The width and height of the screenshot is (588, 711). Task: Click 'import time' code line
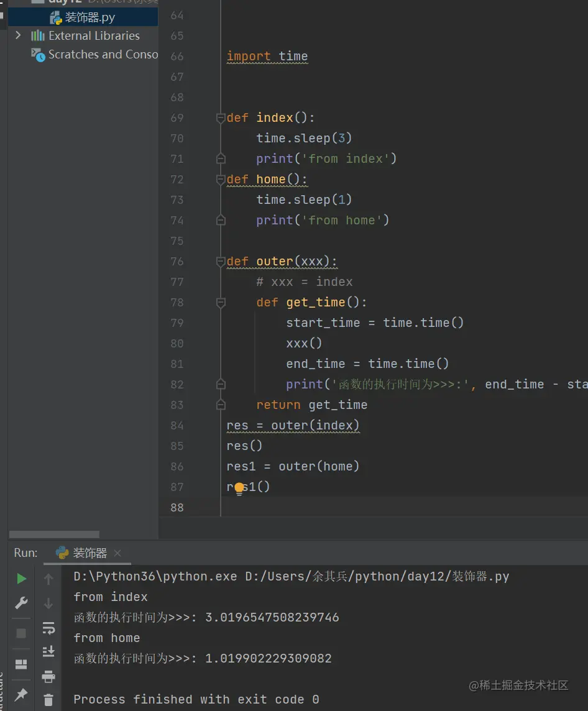tap(267, 56)
